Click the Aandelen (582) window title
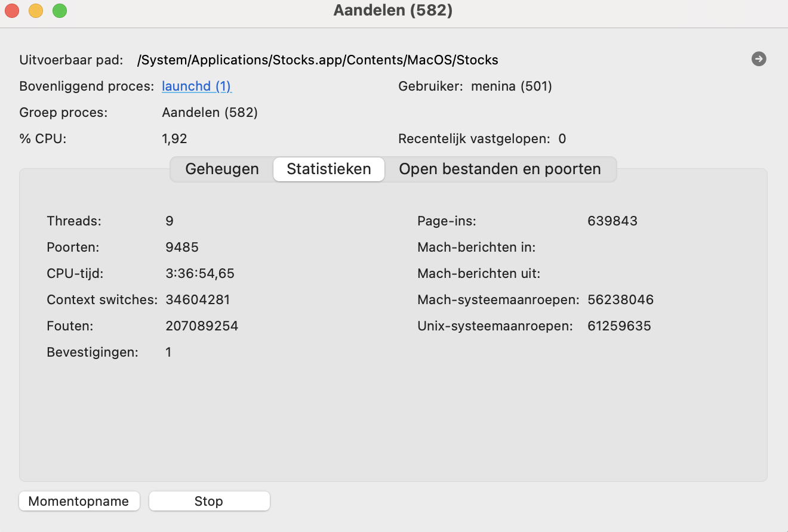 coord(393,10)
